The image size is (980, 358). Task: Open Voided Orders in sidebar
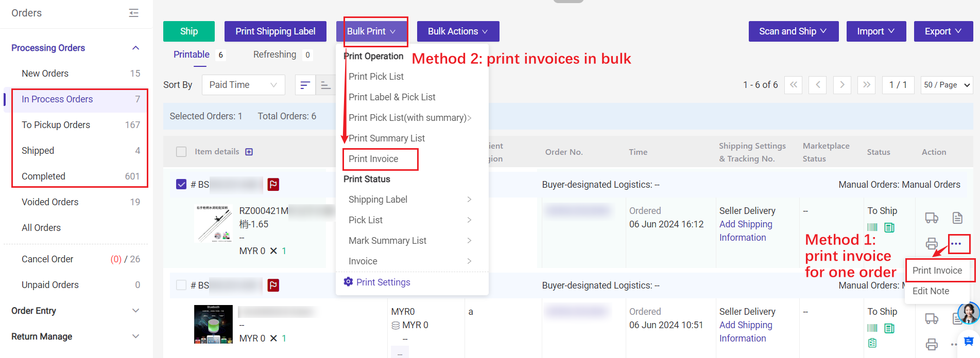[x=76, y=202]
